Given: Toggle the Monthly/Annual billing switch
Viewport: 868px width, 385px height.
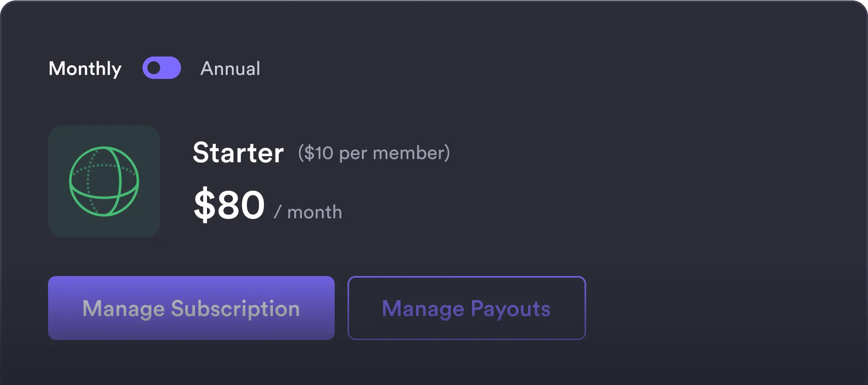Looking at the screenshot, I should point(162,68).
